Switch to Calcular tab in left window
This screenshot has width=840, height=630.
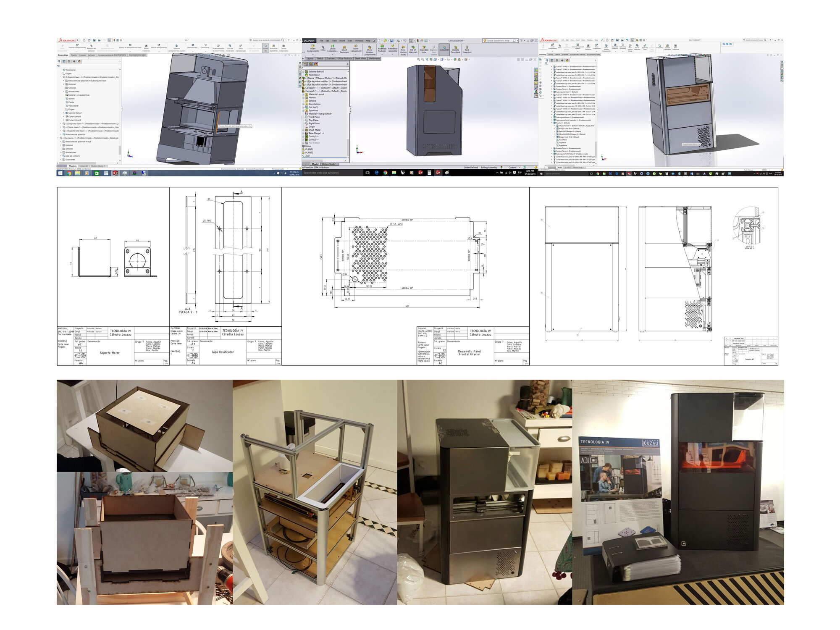click(91, 55)
